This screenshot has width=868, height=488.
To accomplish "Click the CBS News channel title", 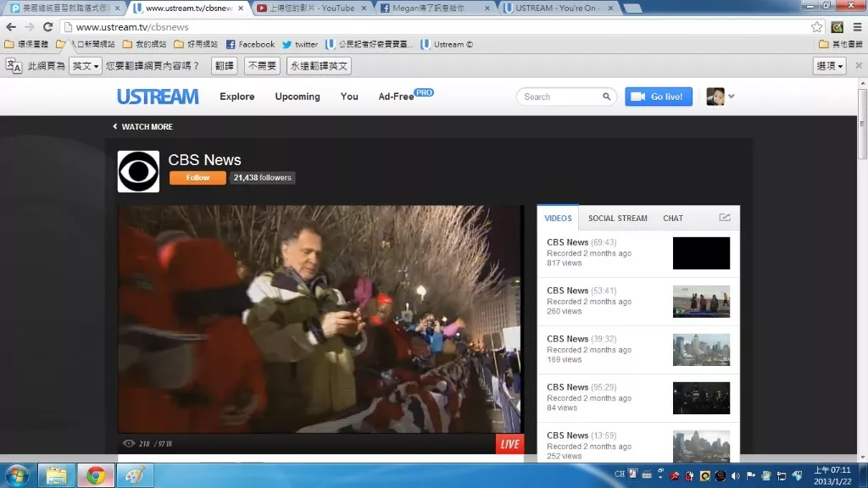I will click(205, 160).
